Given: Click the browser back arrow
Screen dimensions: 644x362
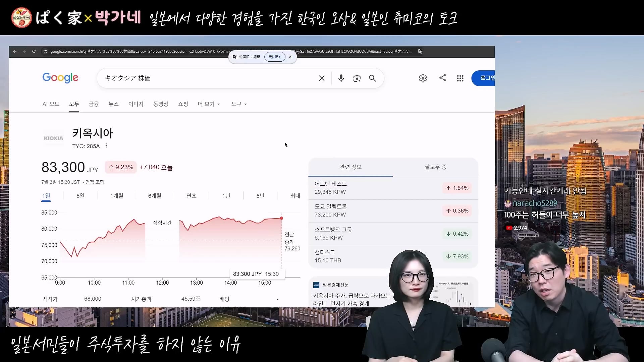Looking at the screenshot, I should coord(15,51).
